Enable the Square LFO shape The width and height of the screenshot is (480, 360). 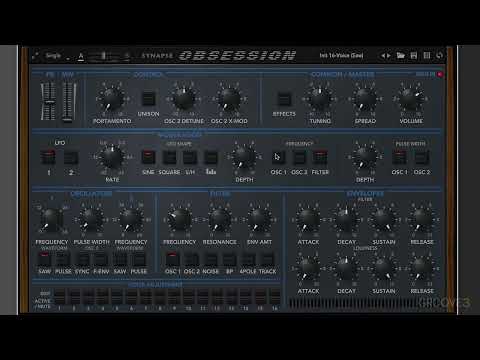pyautogui.click(x=169, y=157)
